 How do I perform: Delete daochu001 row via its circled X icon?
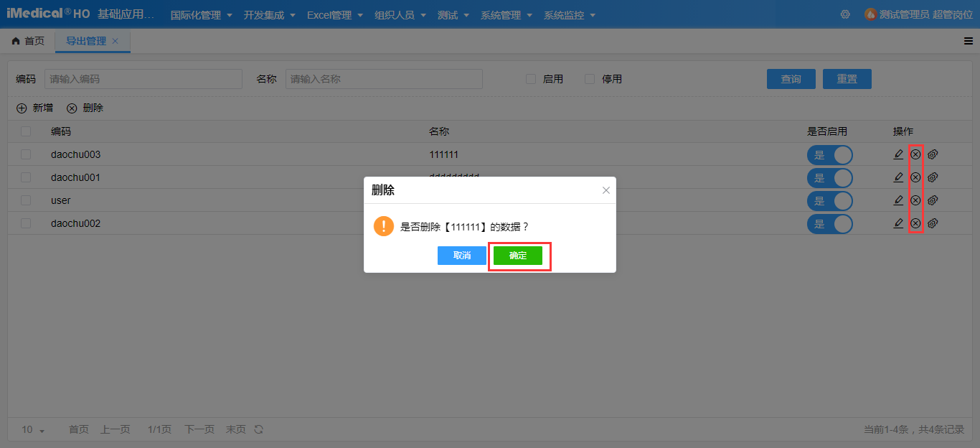pyautogui.click(x=915, y=177)
